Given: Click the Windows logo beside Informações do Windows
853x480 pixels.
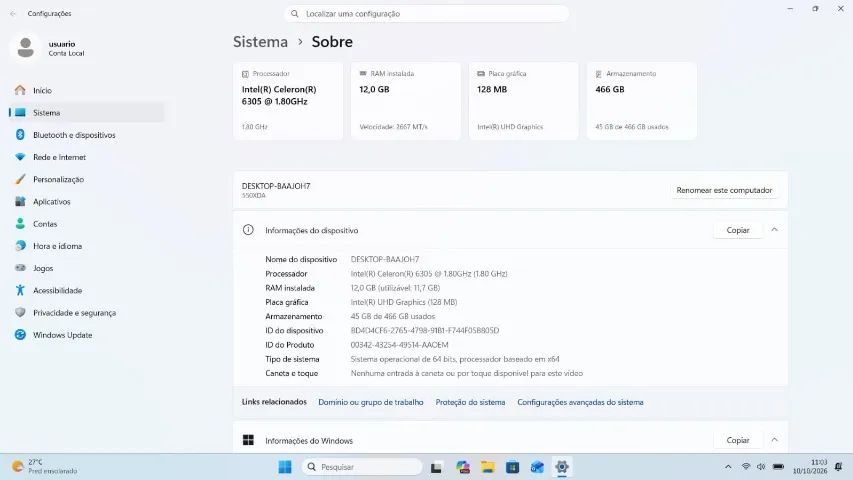Looking at the screenshot, I should point(248,440).
